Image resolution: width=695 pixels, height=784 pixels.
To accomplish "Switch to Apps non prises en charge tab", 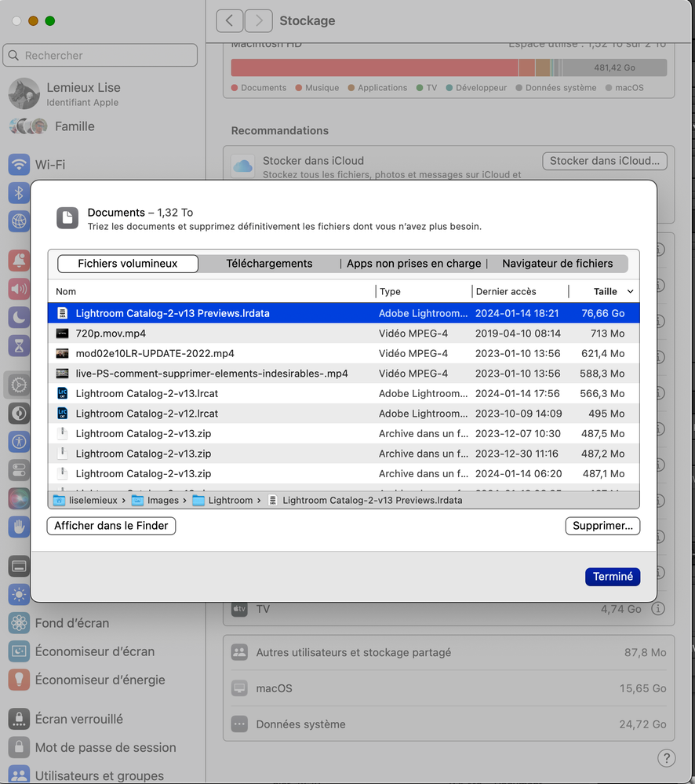I will click(413, 264).
